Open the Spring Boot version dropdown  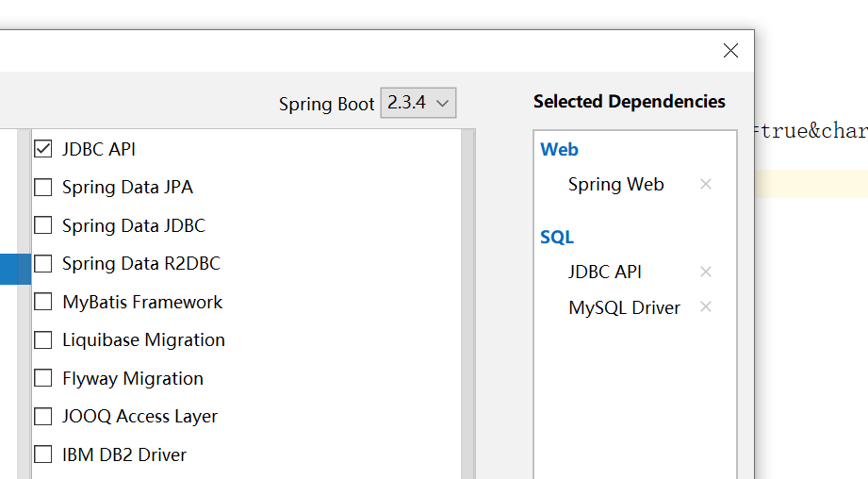[418, 103]
